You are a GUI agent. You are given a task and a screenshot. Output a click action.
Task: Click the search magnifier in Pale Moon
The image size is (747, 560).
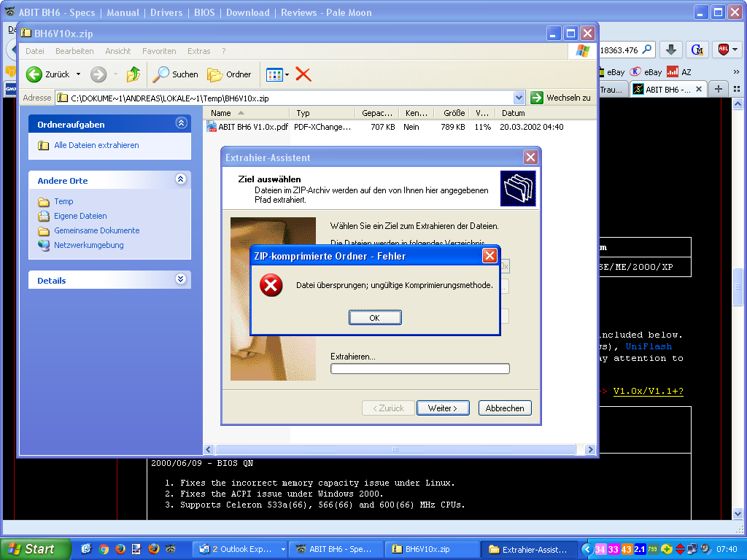coord(647,50)
